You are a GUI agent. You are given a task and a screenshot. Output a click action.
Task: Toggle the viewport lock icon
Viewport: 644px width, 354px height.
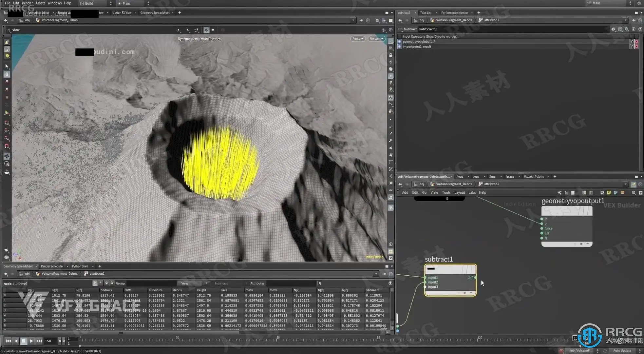pos(390,55)
